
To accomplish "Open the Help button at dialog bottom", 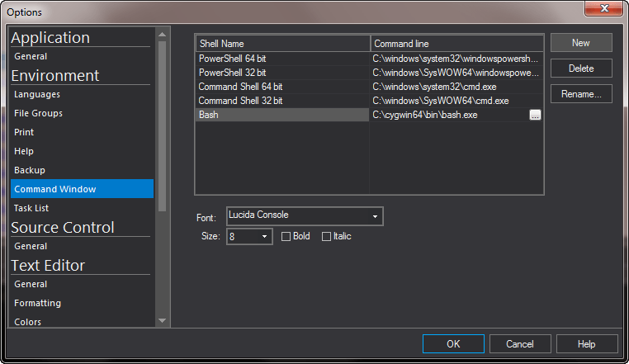I will (x=586, y=344).
